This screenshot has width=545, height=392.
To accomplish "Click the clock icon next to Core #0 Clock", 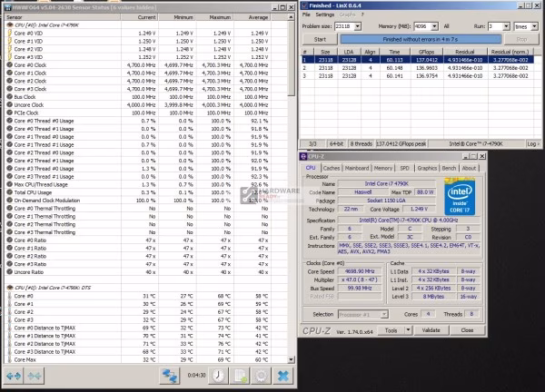I will [10, 65].
